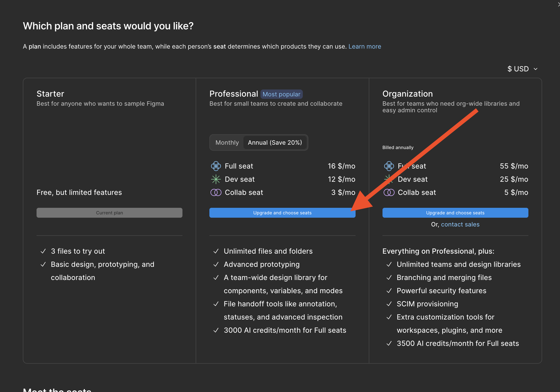Upgrade to the Organization plan
This screenshot has width=560, height=392.
tap(455, 213)
